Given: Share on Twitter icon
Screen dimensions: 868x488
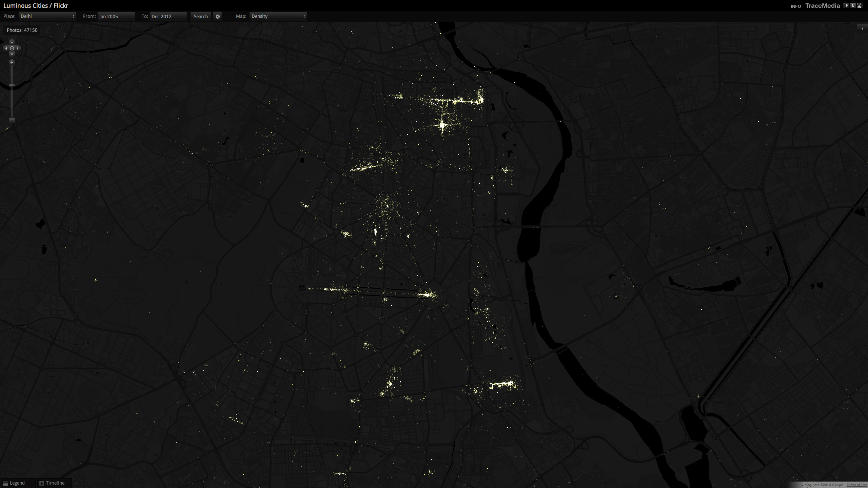Looking at the screenshot, I should tap(853, 5).
